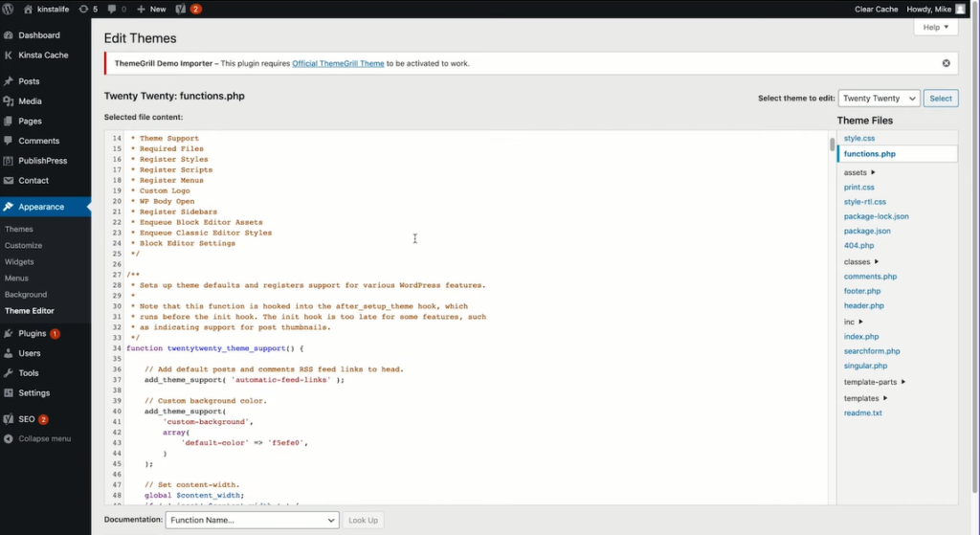
Task: Collapse the admin sidebar menu
Action: tap(44, 438)
